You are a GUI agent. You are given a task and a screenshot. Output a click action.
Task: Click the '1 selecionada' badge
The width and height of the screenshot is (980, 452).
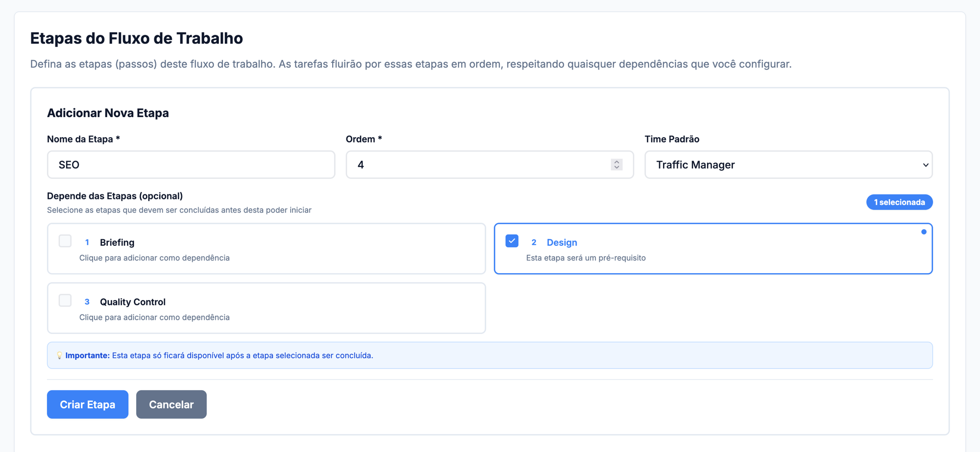click(x=899, y=202)
